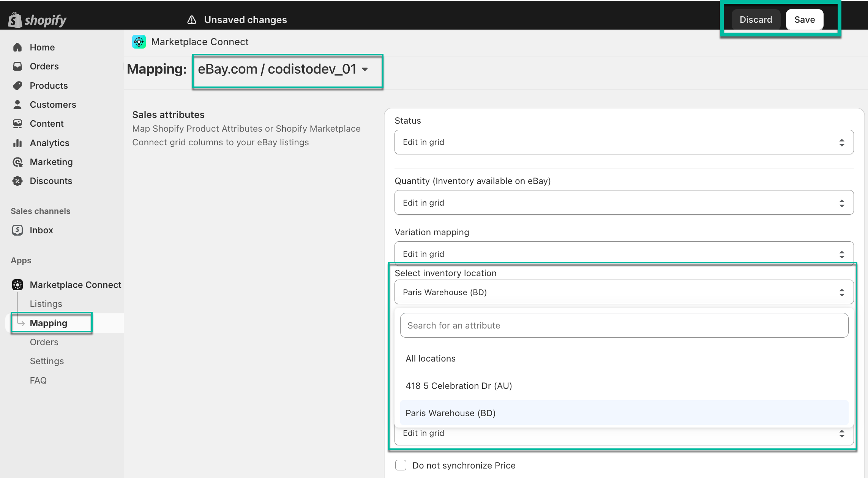868x478 pixels.
Task: Click the Select inventory location dropdown
Action: [624, 292]
